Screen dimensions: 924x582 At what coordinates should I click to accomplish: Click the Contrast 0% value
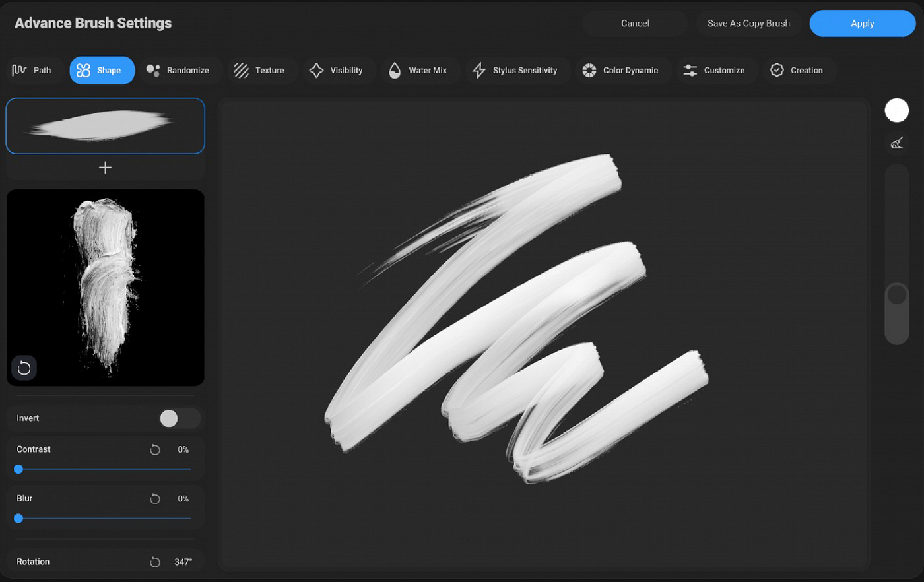pos(183,449)
